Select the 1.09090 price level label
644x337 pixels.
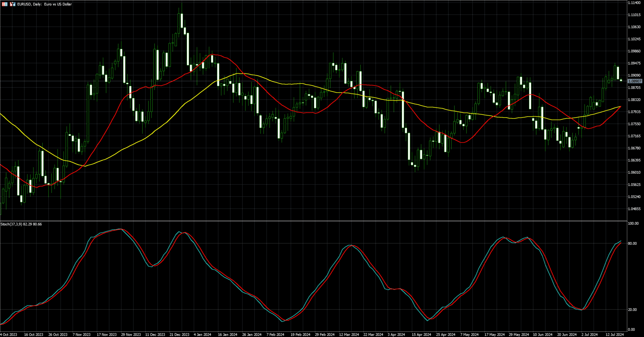coord(634,75)
